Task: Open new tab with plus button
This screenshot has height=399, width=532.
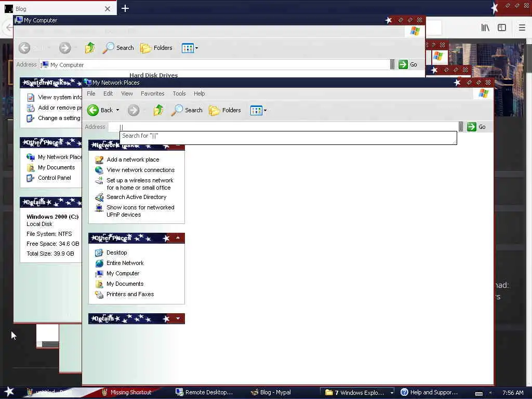Action: coord(125,8)
